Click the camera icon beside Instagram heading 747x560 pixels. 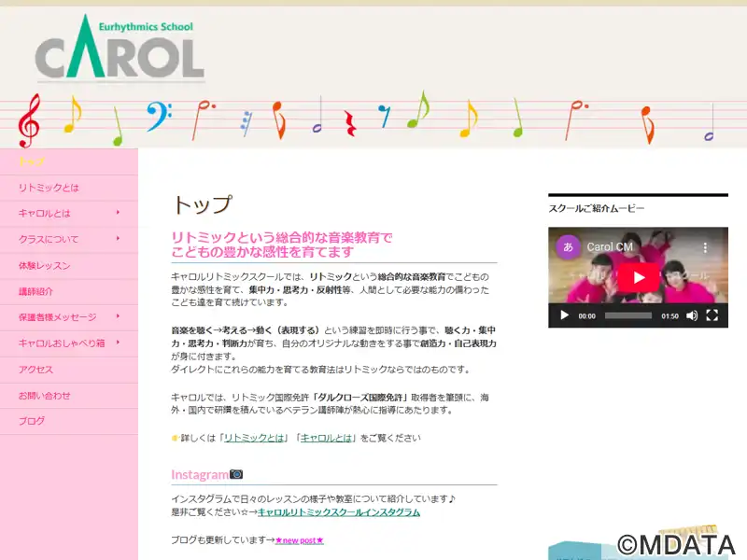236,474
